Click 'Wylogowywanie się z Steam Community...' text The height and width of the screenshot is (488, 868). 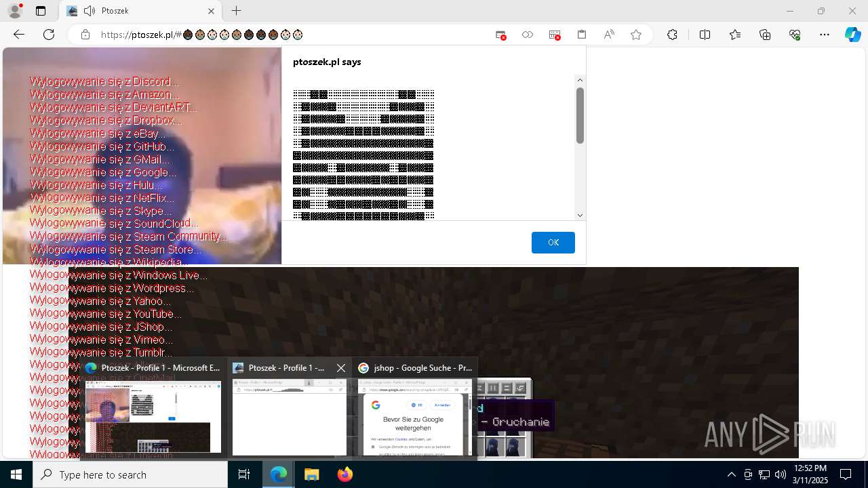coord(129,237)
